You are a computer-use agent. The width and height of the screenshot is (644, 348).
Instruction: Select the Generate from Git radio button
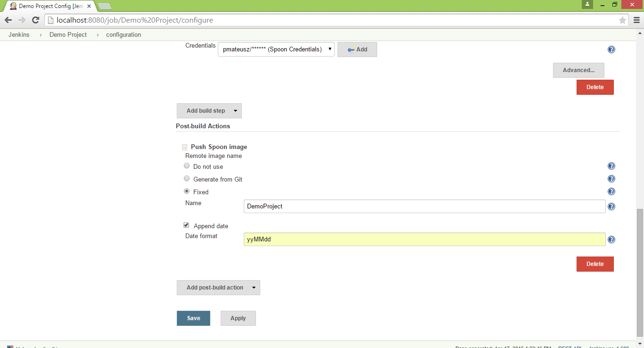point(187,179)
